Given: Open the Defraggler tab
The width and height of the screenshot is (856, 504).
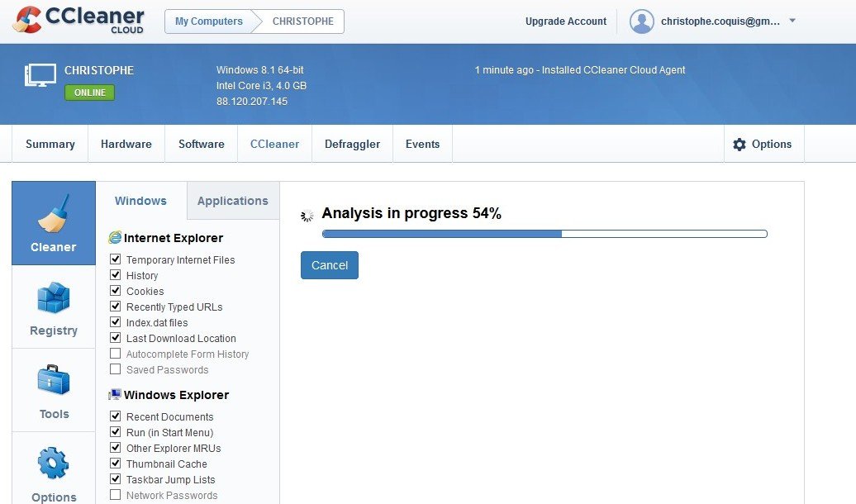Looking at the screenshot, I should click(x=352, y=144).
